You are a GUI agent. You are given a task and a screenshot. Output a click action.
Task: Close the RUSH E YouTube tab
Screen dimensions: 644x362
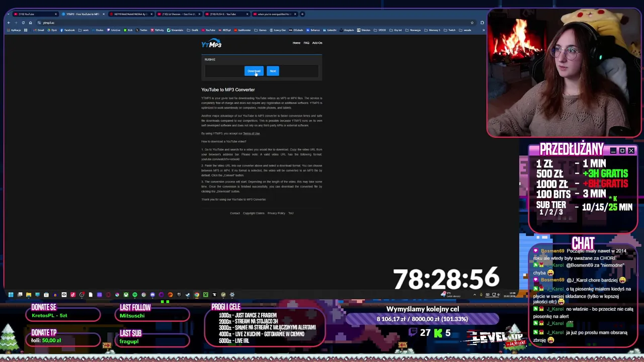(247, 14)
